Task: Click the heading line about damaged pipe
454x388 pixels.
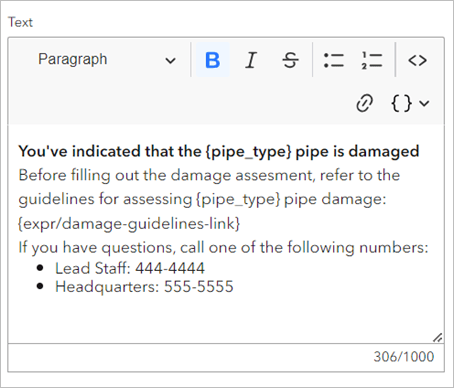Action: [219, 151]
